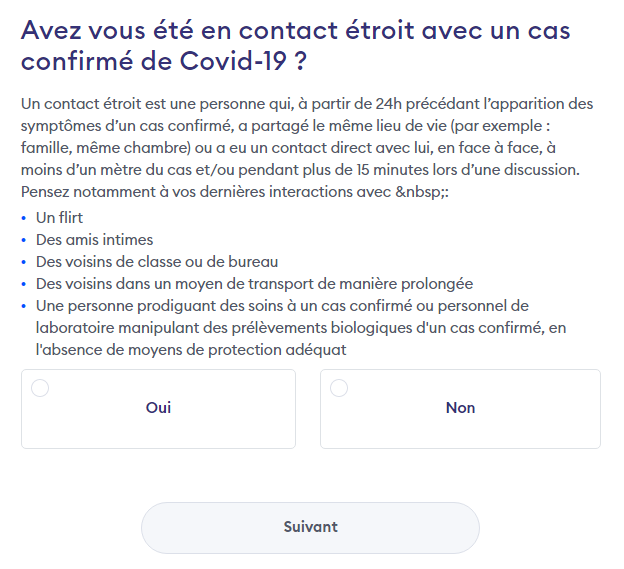This screenshot has width=624, height=569.
Task: Click bullet dot beside 'Une personne prodiguant'
Action: coord(24,306)
